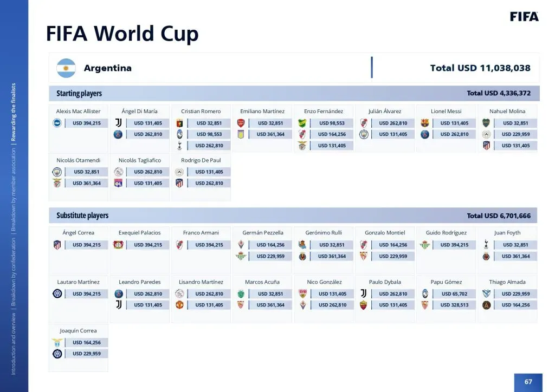Select Manchester United crest under Lisandro Martínez
The width and height of the screenshot is (555, 392).
(x=179, y=305)
